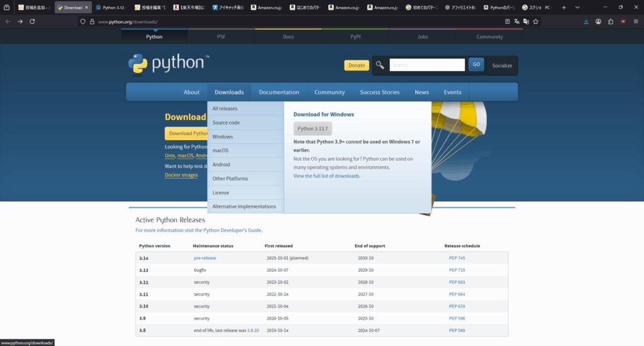Click the site Search input field

click(x=427, y=65)
